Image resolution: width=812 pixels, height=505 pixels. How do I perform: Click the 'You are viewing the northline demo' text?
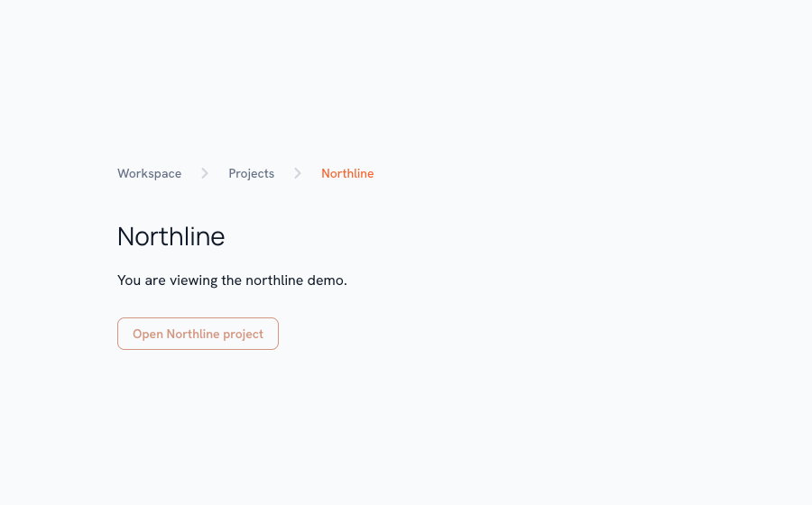point(232,280)
